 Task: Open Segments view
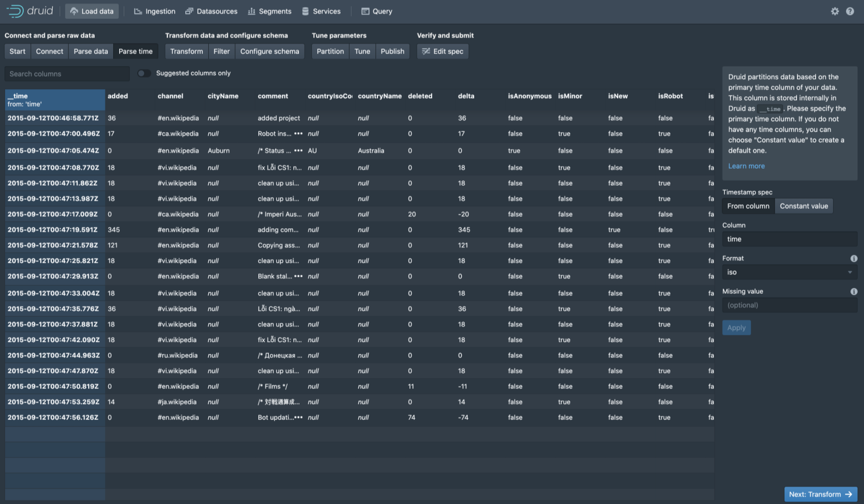pos(269,11)
